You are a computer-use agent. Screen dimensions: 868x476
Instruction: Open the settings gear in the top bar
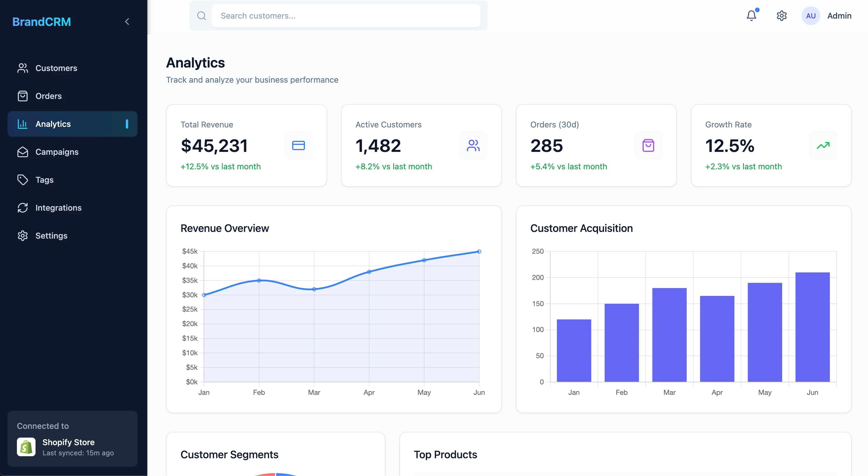[781, 15]
